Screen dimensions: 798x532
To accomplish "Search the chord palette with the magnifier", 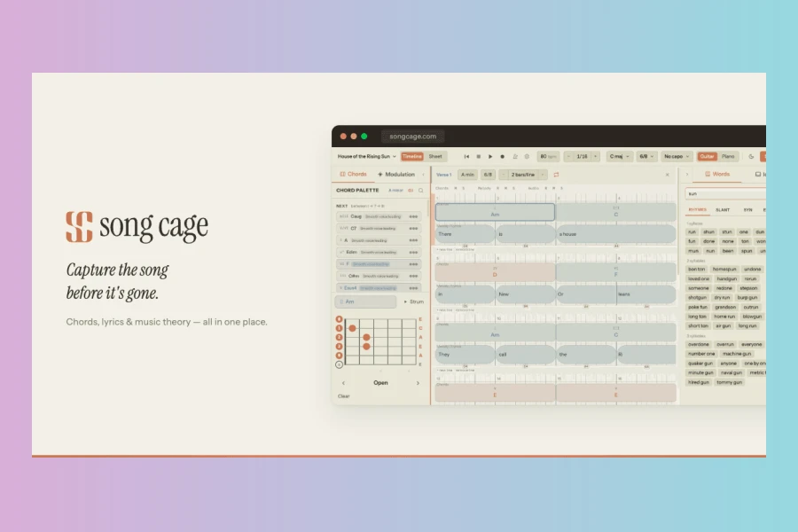I will (421, 191).
